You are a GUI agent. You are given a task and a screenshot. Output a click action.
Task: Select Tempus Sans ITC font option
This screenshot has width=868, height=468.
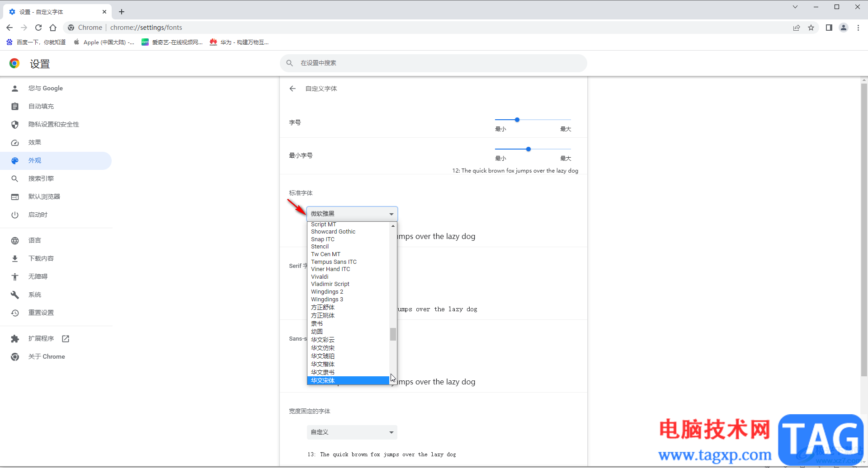pos(348,262)
